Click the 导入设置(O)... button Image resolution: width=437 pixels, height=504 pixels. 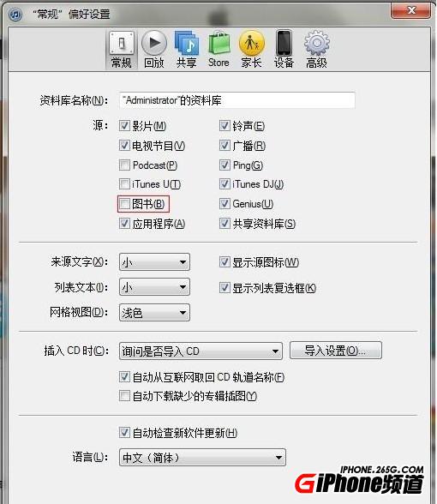pos(336,351)
